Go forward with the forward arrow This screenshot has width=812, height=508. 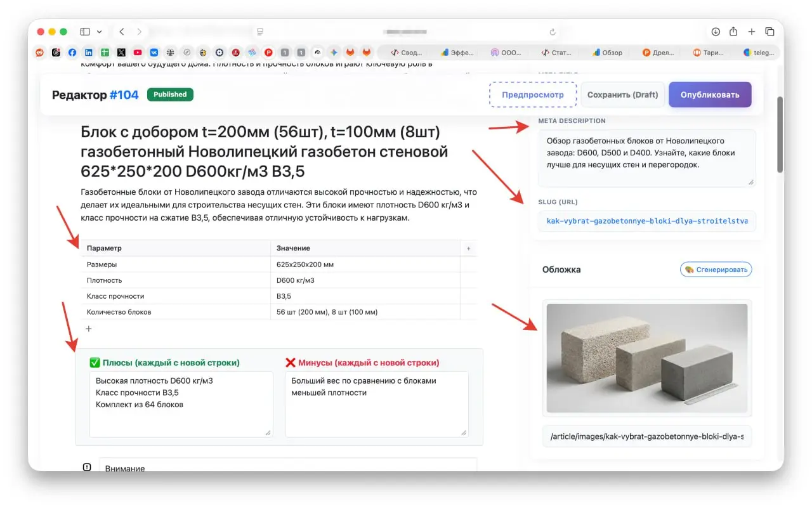(x=139, y=32)
